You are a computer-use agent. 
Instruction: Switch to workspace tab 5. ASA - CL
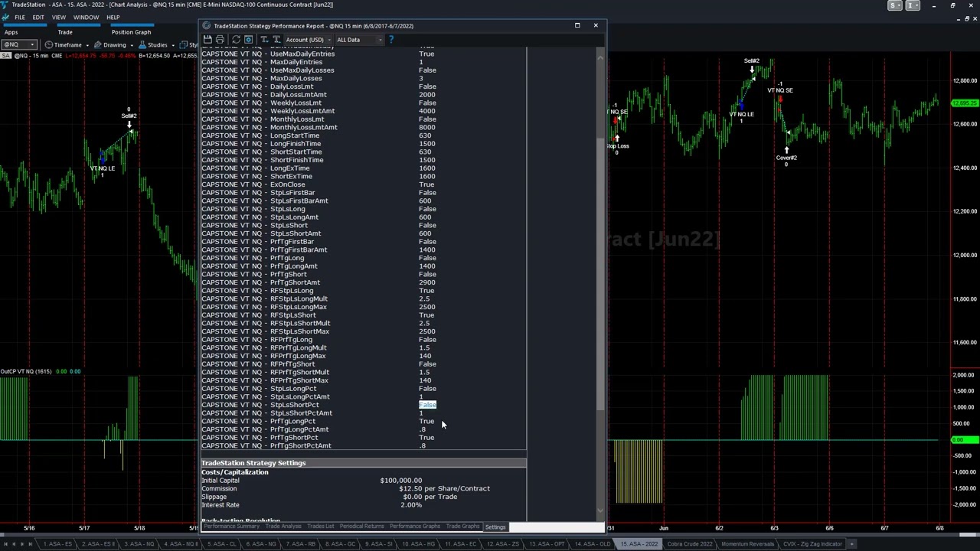tap(220, 544)
